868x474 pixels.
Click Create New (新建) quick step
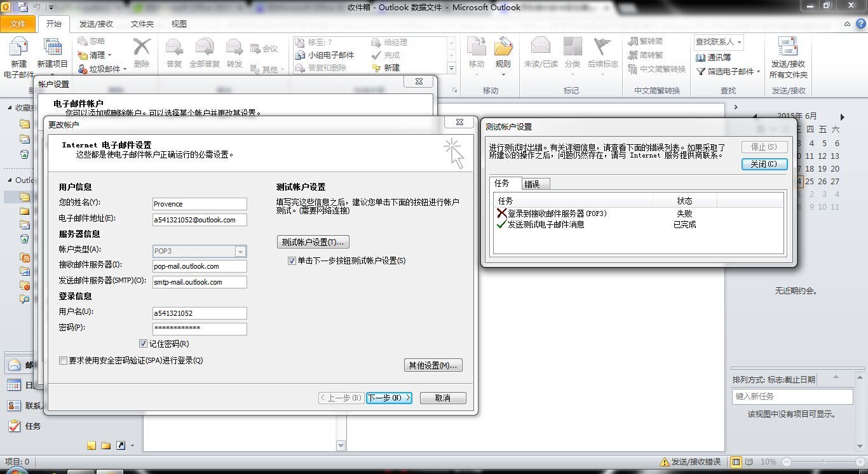[386, 67]
